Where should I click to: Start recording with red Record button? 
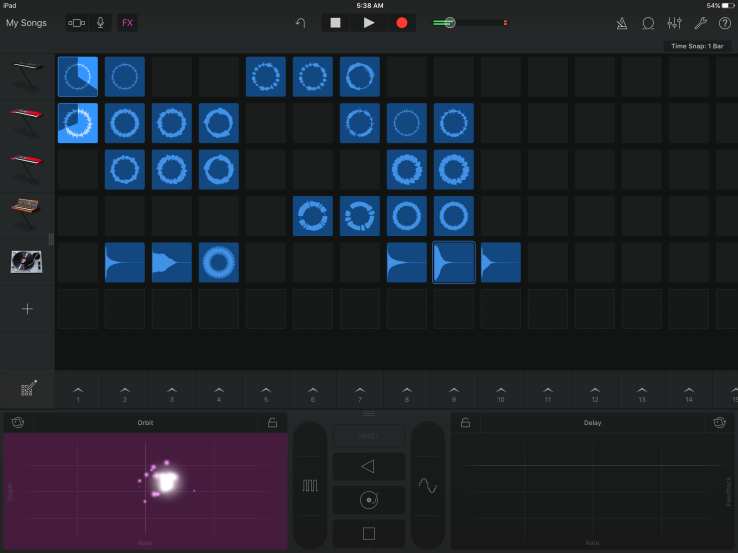[401, 23]
